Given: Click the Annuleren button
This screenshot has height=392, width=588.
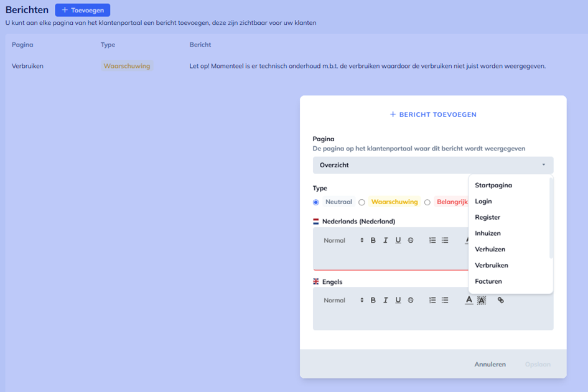Looking at the screenshot, I should pyautogui.click(x=490, y=364).
